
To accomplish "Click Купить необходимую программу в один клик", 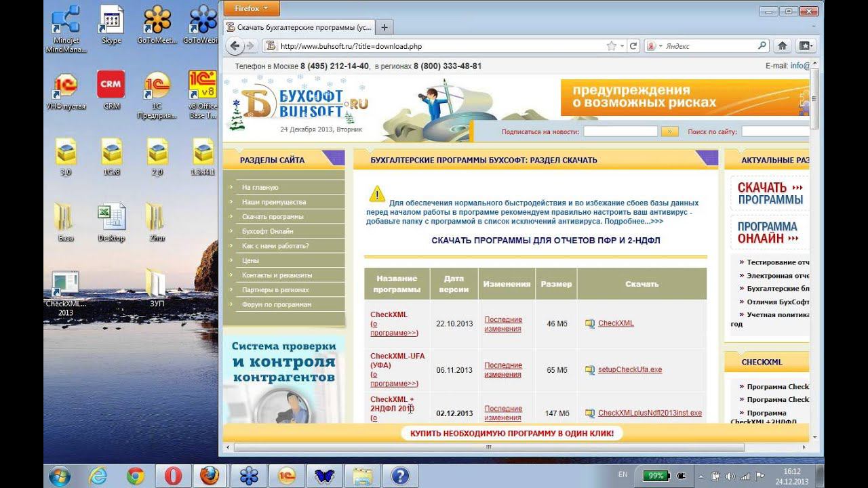I will click(x=512, y=433).
